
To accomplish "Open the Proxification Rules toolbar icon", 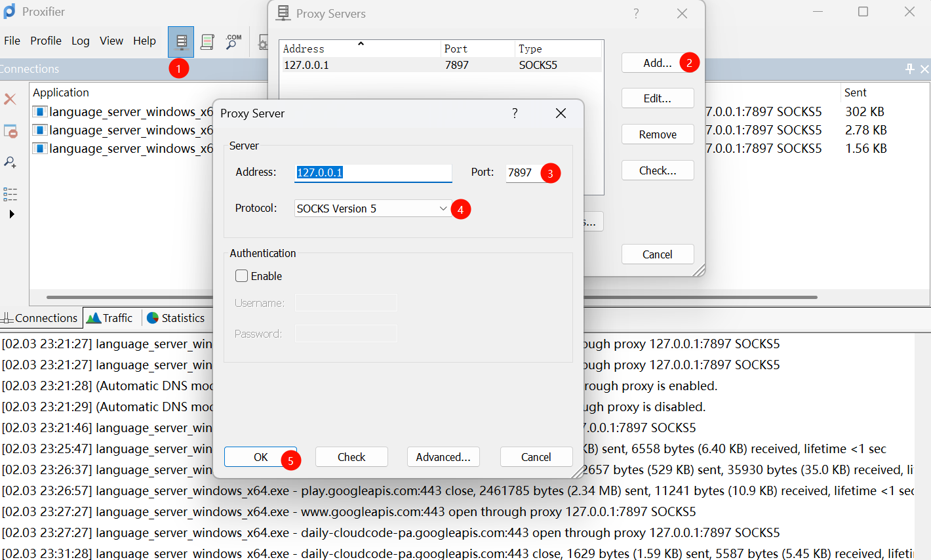I will [207, 42].
